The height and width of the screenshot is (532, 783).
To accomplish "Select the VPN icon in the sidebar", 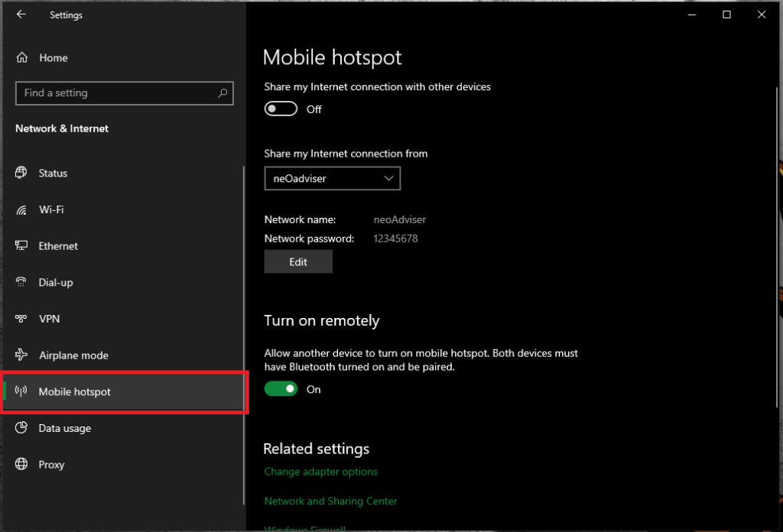I will [x=21, y=319].
